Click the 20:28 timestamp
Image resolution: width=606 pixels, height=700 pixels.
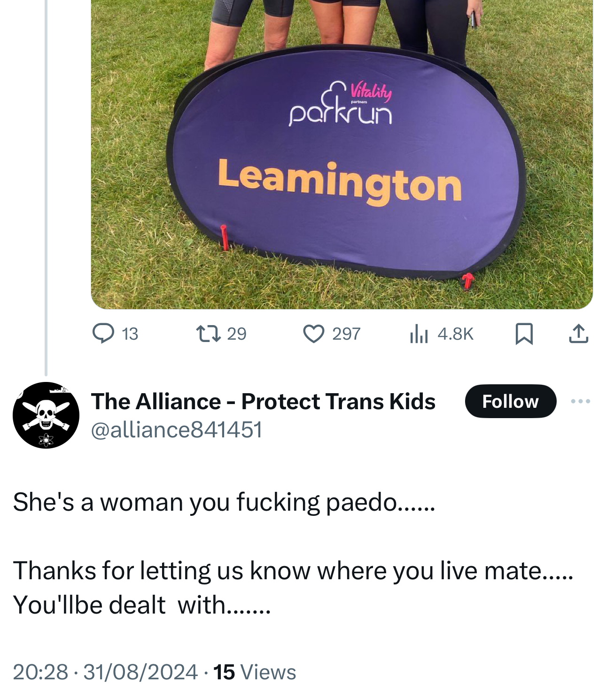40,672
